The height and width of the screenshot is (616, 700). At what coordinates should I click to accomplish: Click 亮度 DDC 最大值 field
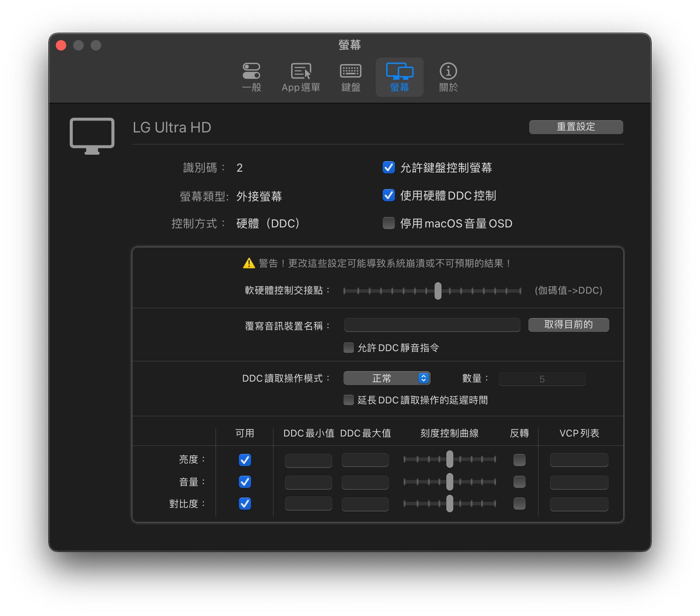tap(365, 460)
